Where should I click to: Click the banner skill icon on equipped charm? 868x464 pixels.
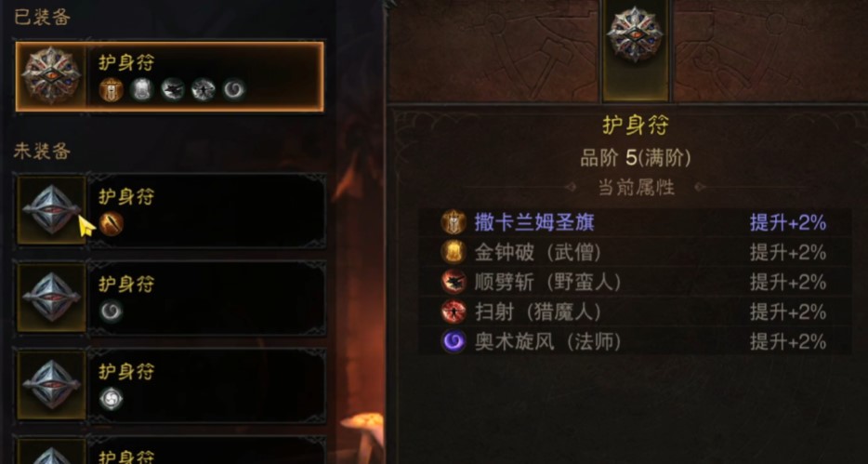(x=111, y=89)
